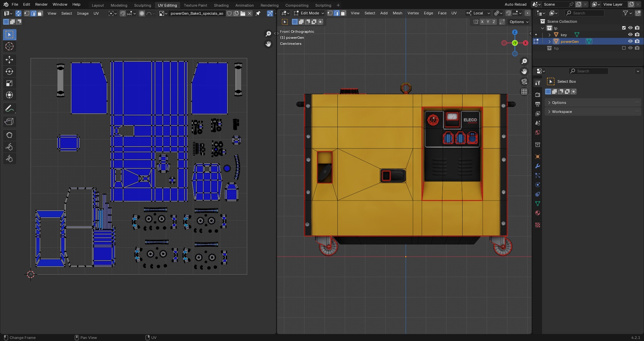This screenshot has height=341, width=644.
Task: Click the UV editor zoom magnifier gizmo
Action: pos(268,34)
